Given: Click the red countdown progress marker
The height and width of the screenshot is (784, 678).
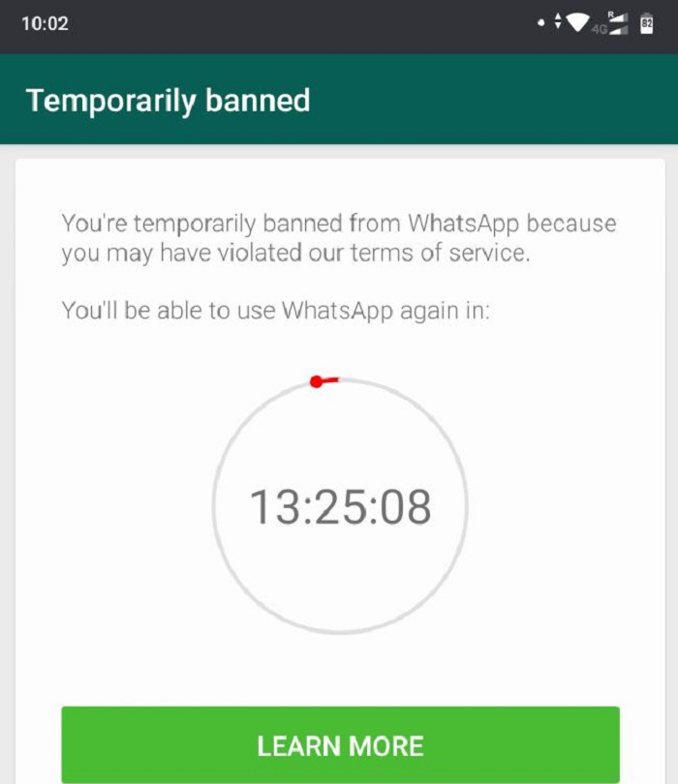Looking at the screenshot, I should (324, 381).
